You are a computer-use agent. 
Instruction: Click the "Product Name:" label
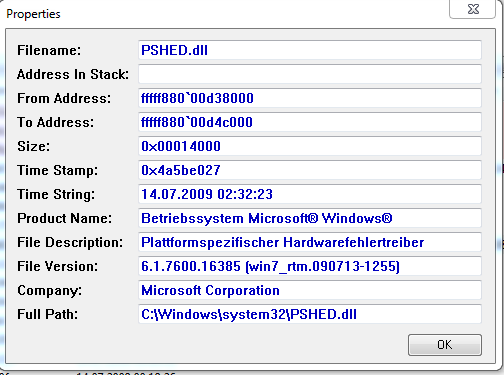tap(65, 218)
